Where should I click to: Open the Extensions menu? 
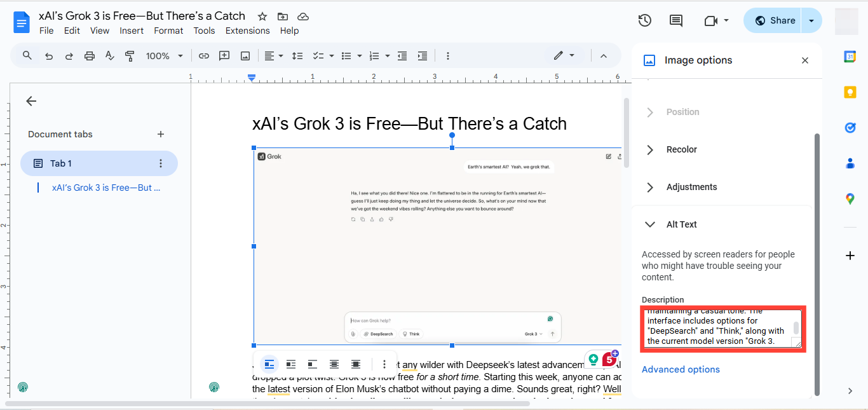[248, 31]
